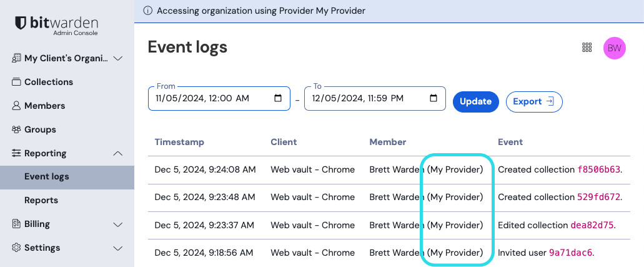Open the product switcher grid icon

click(587, 48)
